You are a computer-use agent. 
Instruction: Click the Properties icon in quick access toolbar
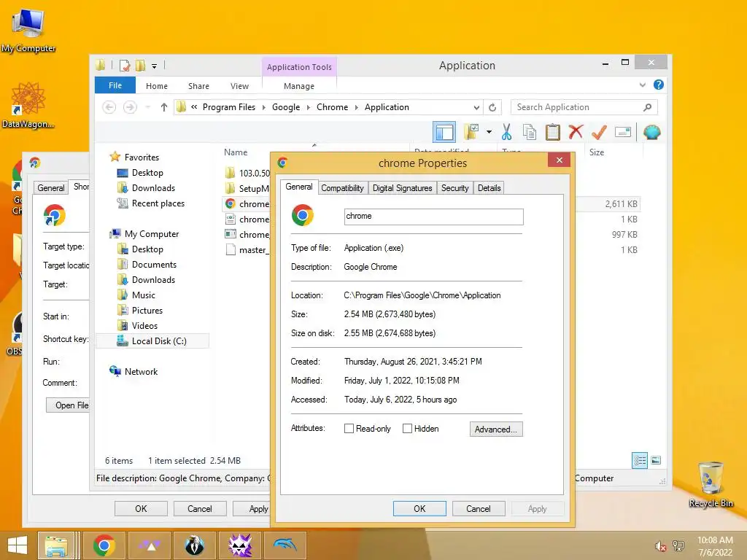coord(125,65)
